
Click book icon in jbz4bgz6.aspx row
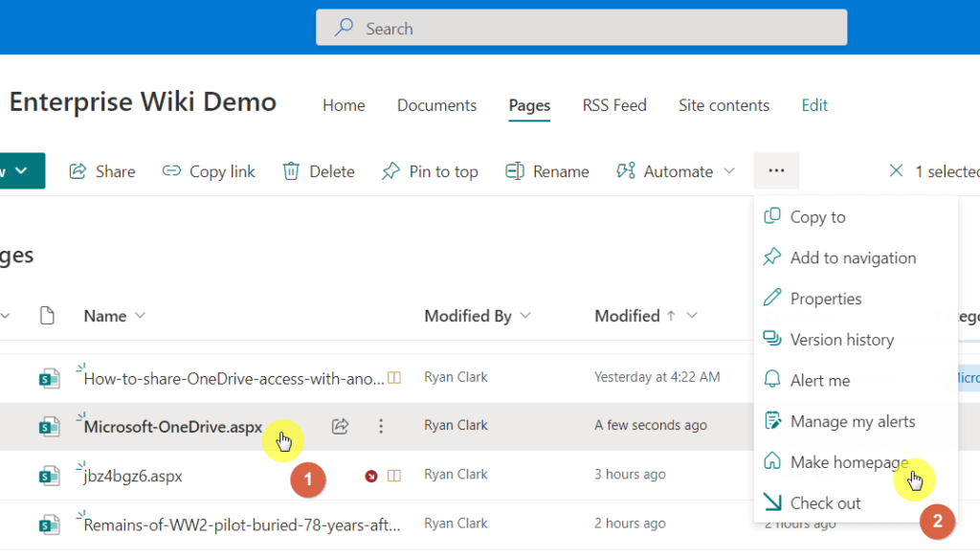pos(393,477)
